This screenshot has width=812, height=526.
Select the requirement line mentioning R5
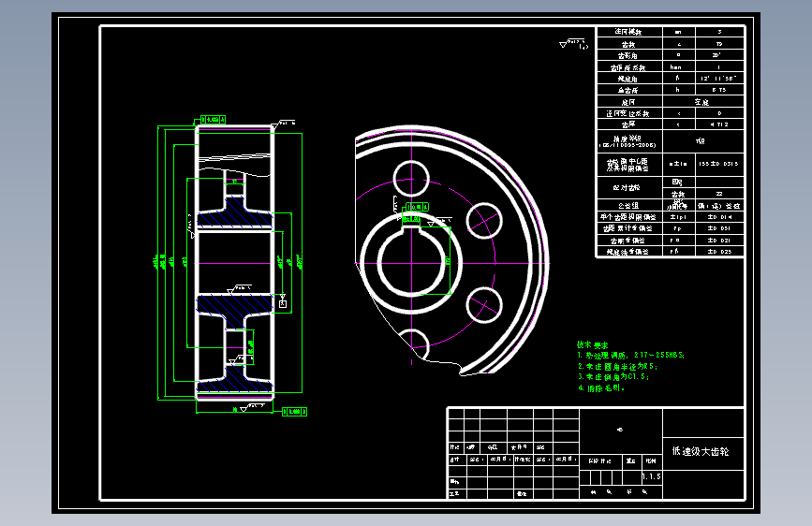point(617,366)
